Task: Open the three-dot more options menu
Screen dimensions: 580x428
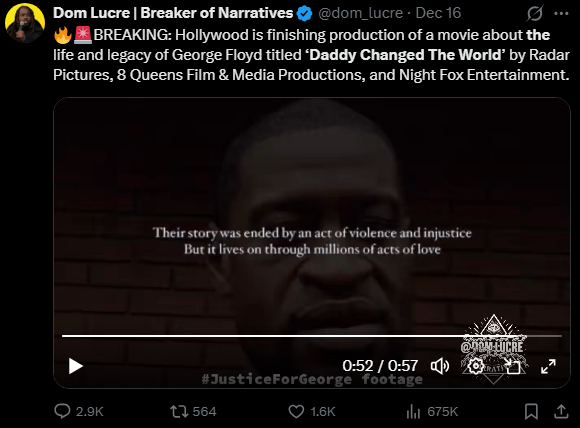Action: pyautogui.click(x=561, y=14)
